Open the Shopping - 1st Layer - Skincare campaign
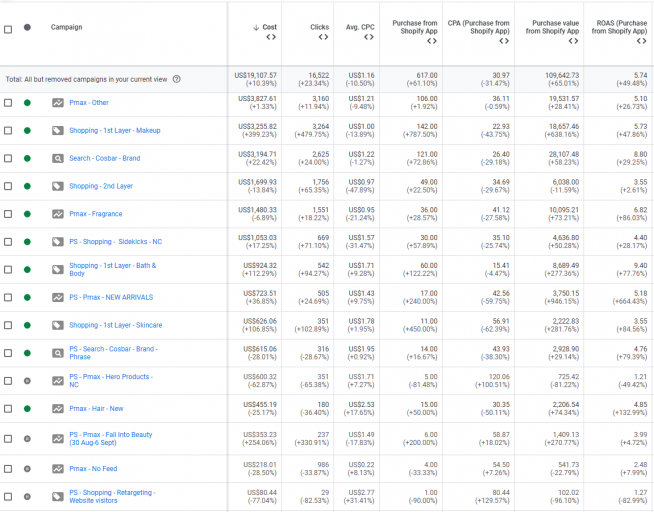This screenshot has width=654, height=512. tap(116, 325)
